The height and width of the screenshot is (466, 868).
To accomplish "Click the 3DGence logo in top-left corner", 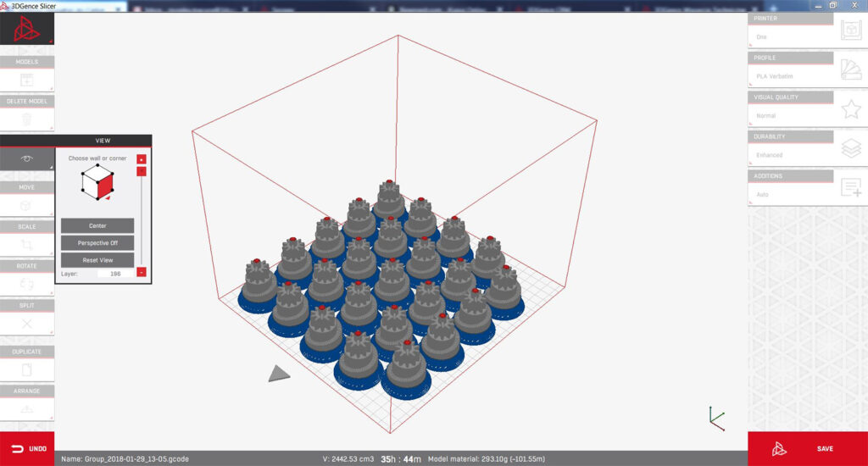I will (x=26, y=31).
